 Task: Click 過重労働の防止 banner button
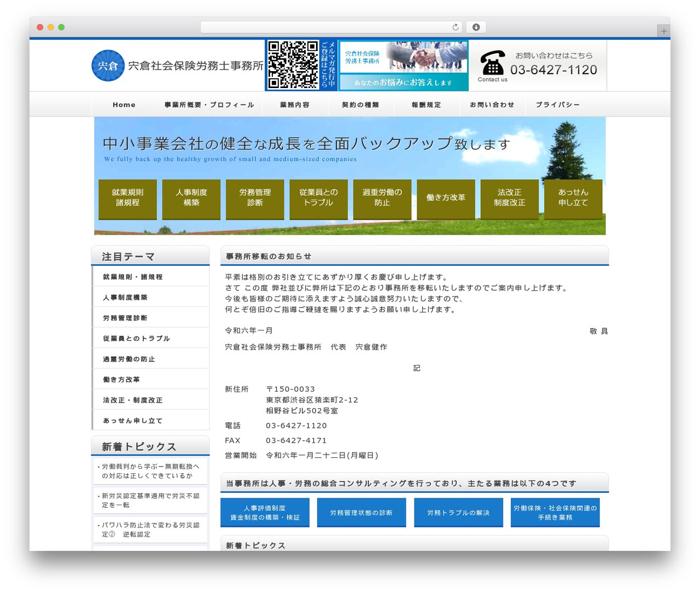pyautogui.click(x=382, y=200)
